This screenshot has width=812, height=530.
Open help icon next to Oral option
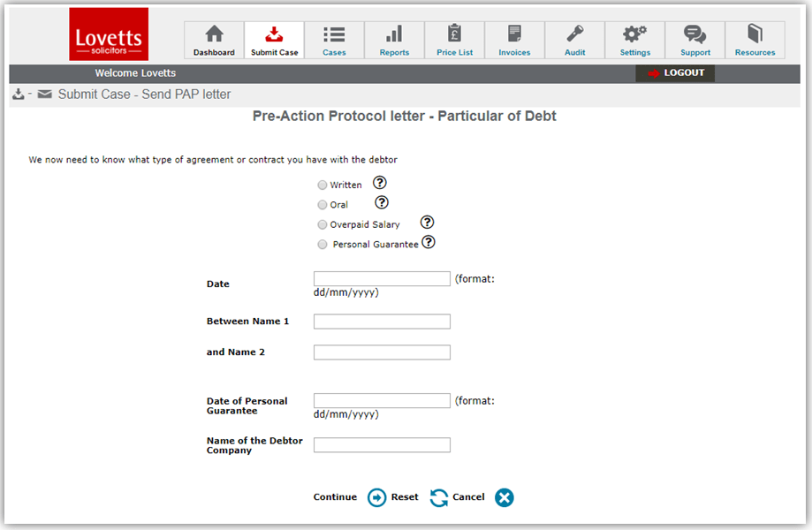click(382, 202)
